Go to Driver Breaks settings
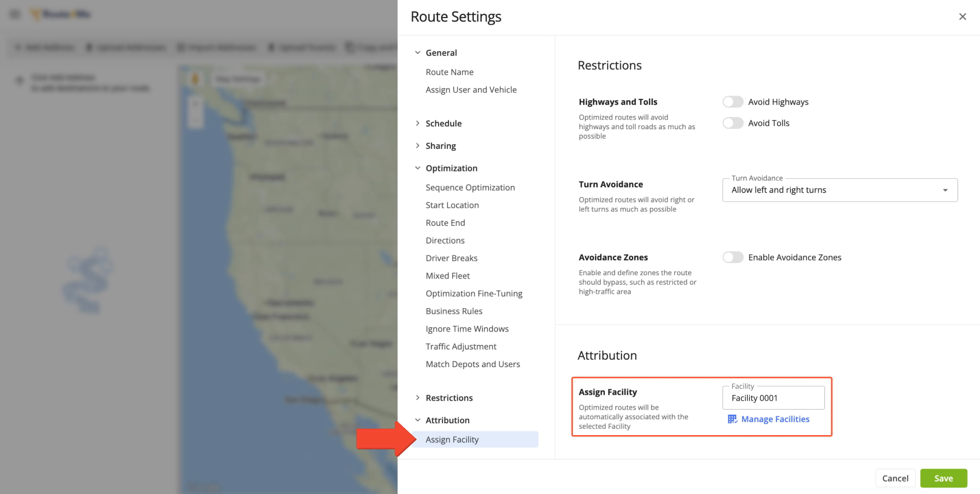The width and height of the screenshot is (980, 494). 451,258
